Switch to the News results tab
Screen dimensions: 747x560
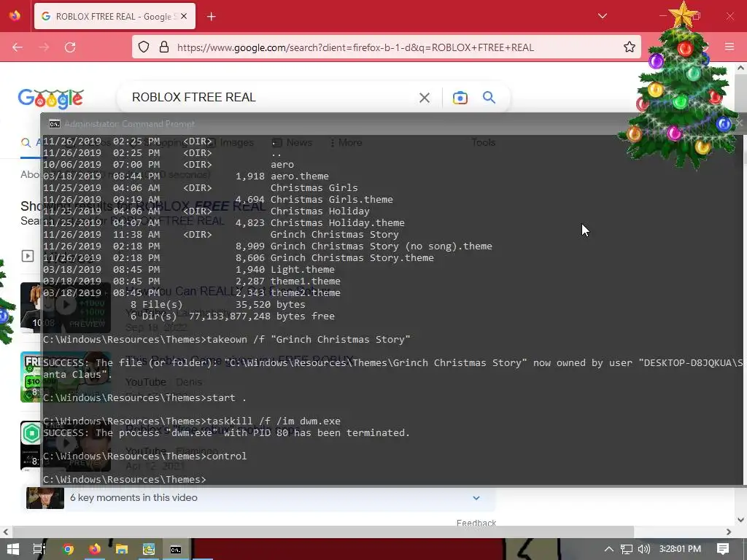point(292,142)
